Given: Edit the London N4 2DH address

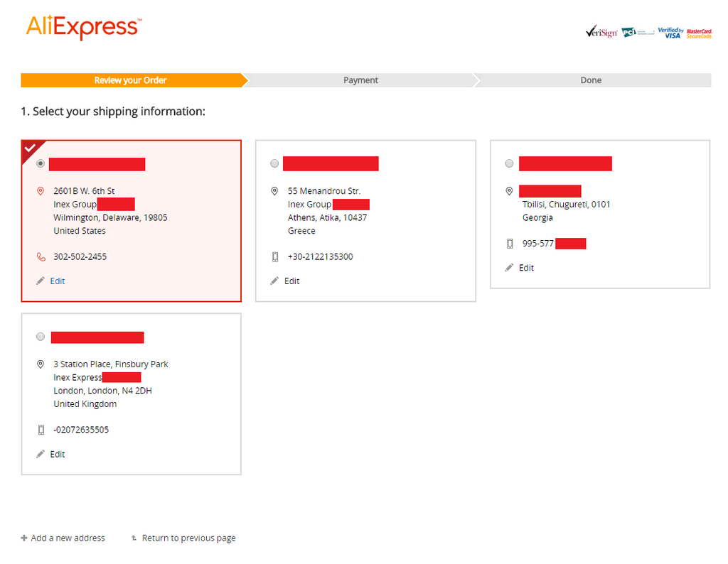Looking at the screenshot, I should point(58,455).
